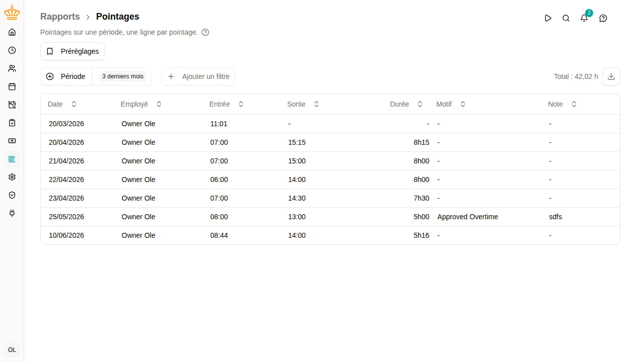Sort by the Motif column
The height and width of the screenshot is (362, 644).
pyautogui.click(x=451, y=104)
